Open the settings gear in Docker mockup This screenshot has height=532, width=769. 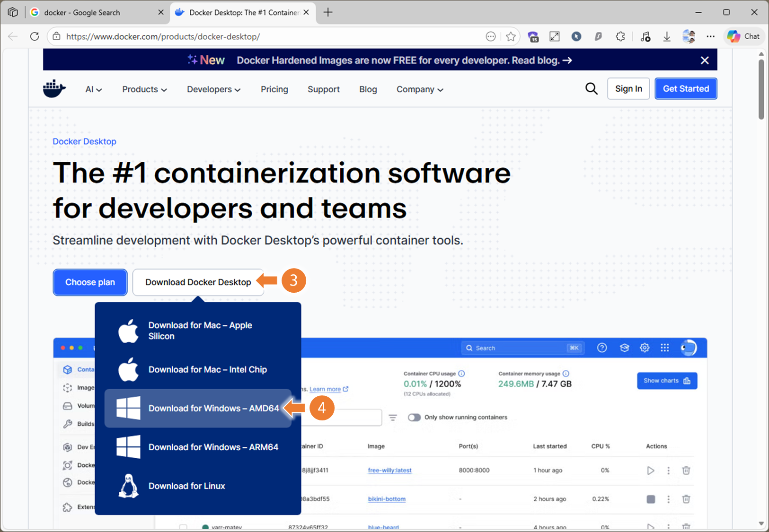click(645, 348)
